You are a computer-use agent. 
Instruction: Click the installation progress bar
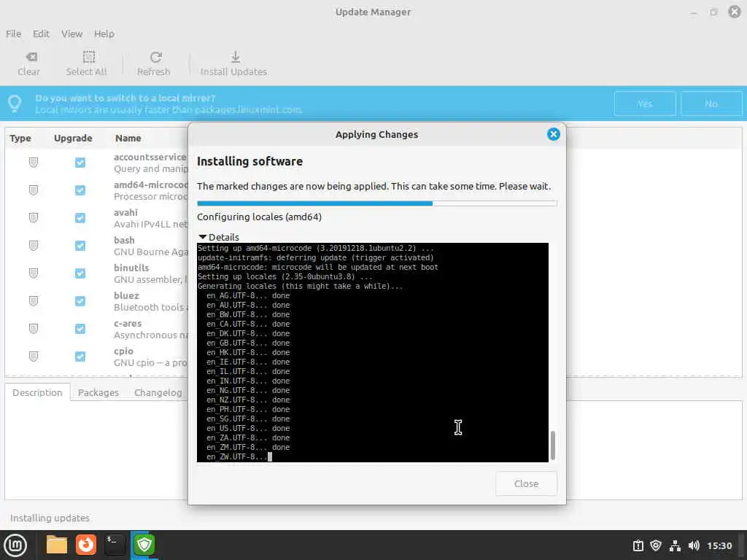coord(377,203)
